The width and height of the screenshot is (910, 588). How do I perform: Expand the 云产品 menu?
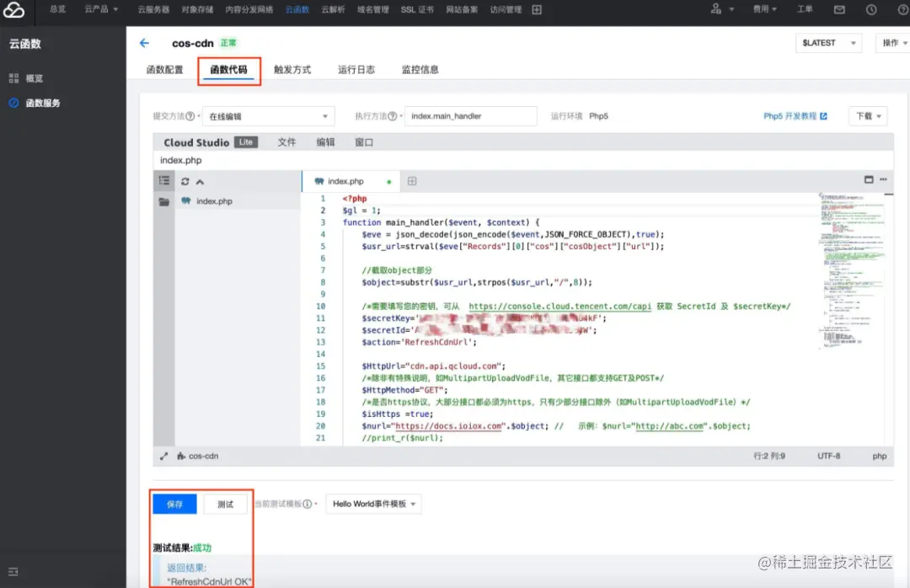pos(101,9)
